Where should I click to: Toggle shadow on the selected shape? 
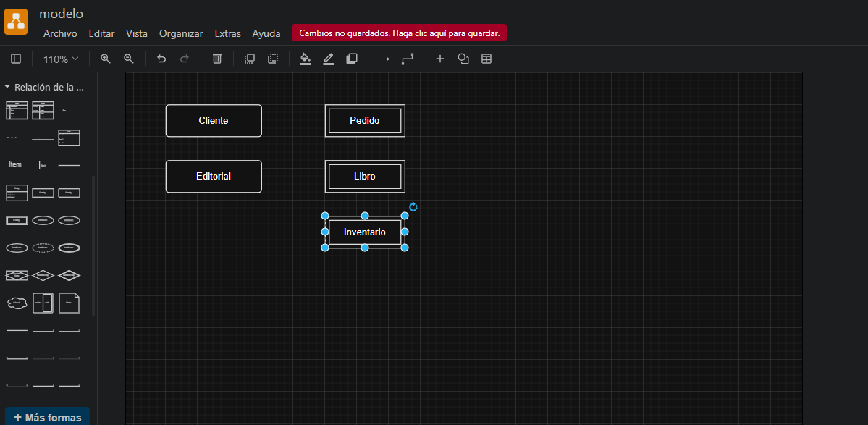(x=352, y=59)
